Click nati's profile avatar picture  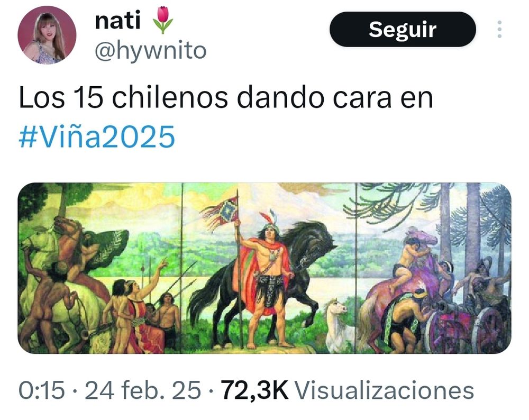click(47, 35)
